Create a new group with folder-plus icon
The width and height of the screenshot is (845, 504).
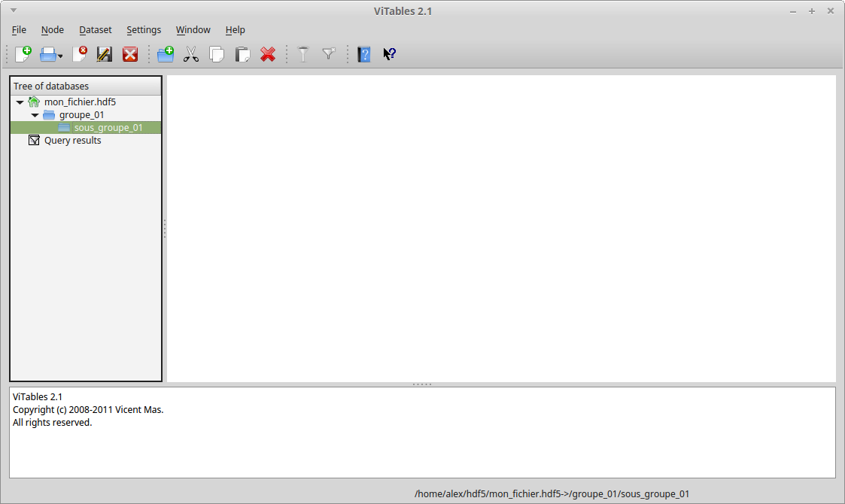tap(166, 54)
